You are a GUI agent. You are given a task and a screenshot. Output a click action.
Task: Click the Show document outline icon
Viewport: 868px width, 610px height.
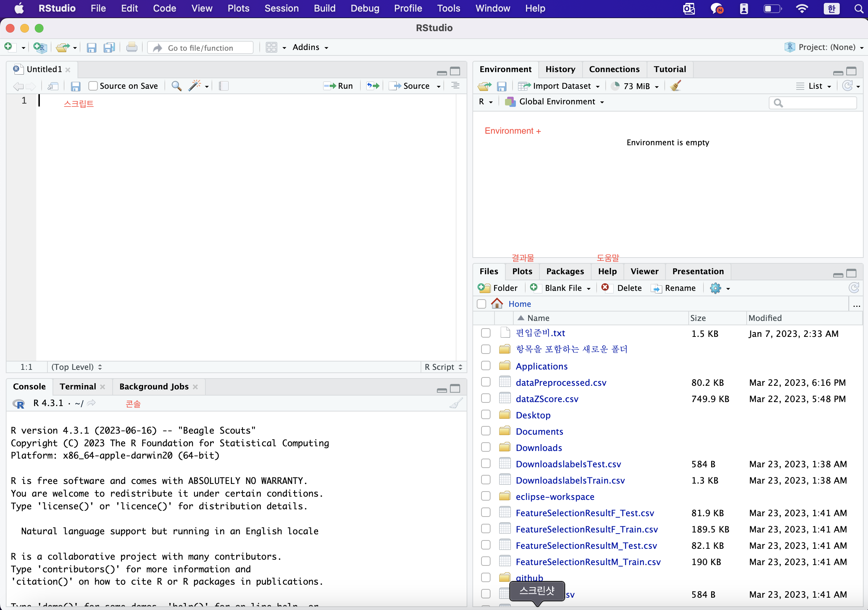[x=455, y=86]
